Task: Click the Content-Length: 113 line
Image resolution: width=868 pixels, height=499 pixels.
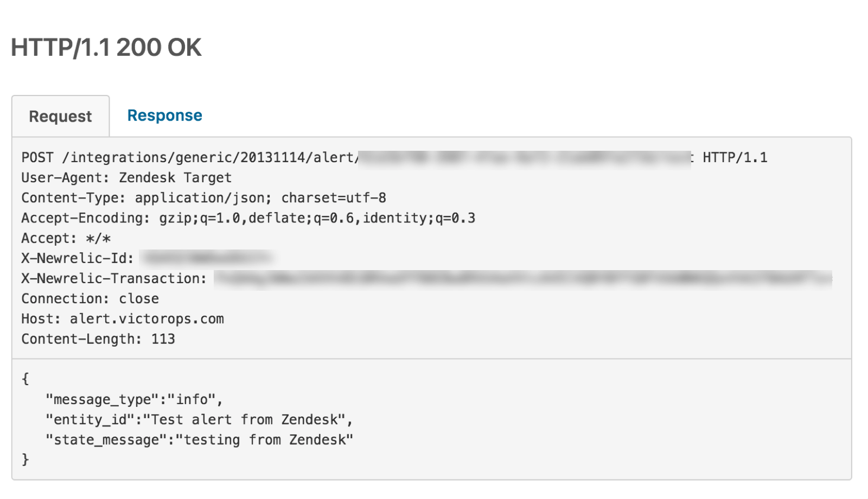Action: pyautogui.click(x=98, y=339)
